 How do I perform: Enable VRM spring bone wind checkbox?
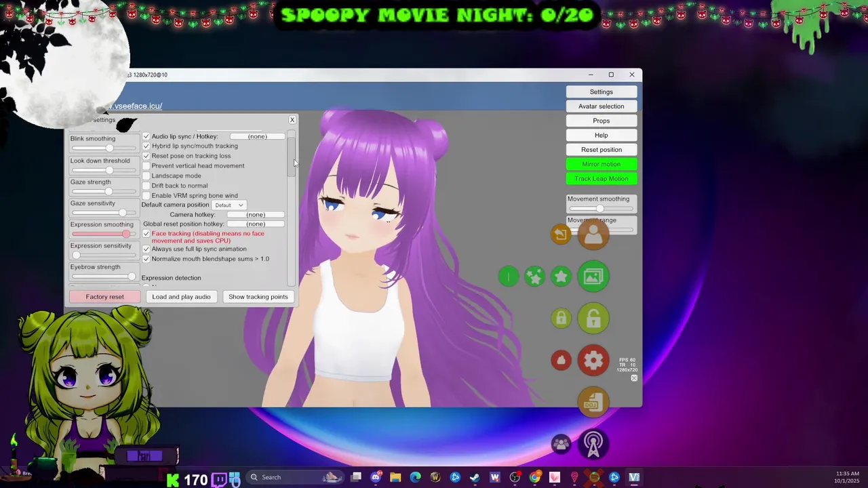point(146,195)
